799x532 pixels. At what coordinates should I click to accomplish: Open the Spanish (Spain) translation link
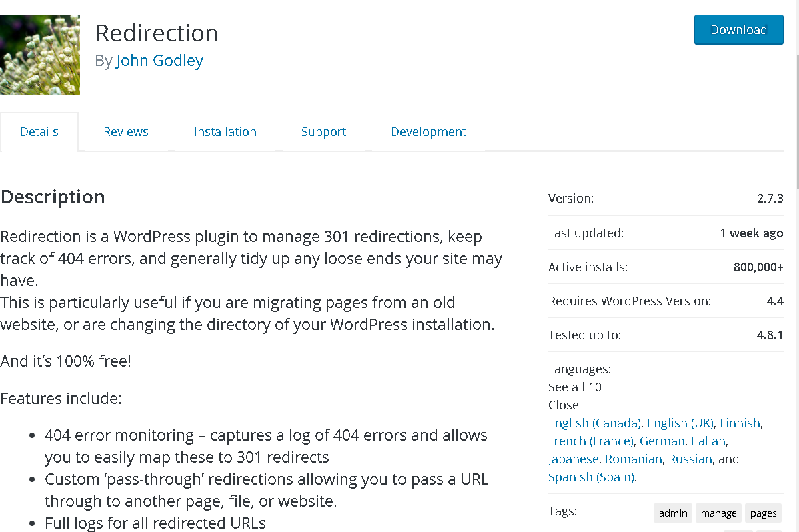592,477
